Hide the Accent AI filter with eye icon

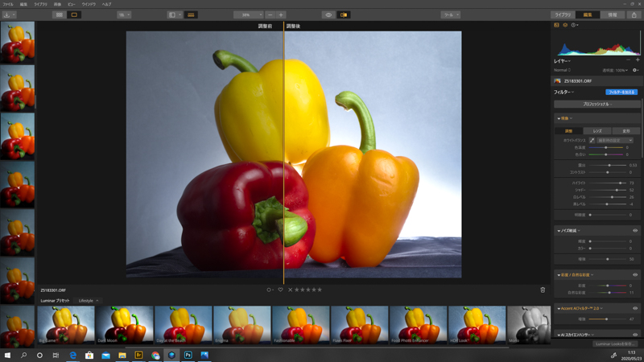pos(635,308)
